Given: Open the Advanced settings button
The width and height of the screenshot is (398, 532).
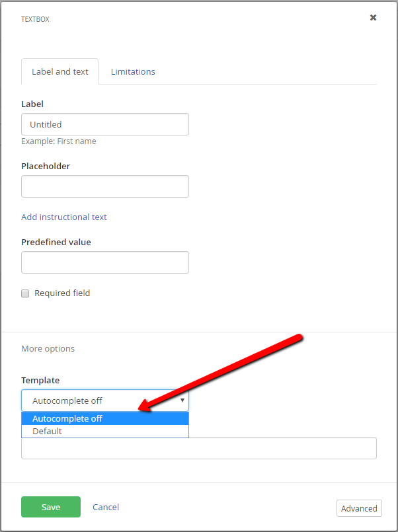Looking at the screenshot, I should [x=359, y=508].
